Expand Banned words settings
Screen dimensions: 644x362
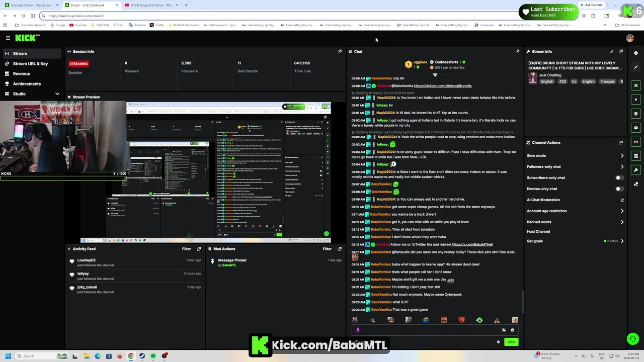pyautogui.click(x=622, y=222)
